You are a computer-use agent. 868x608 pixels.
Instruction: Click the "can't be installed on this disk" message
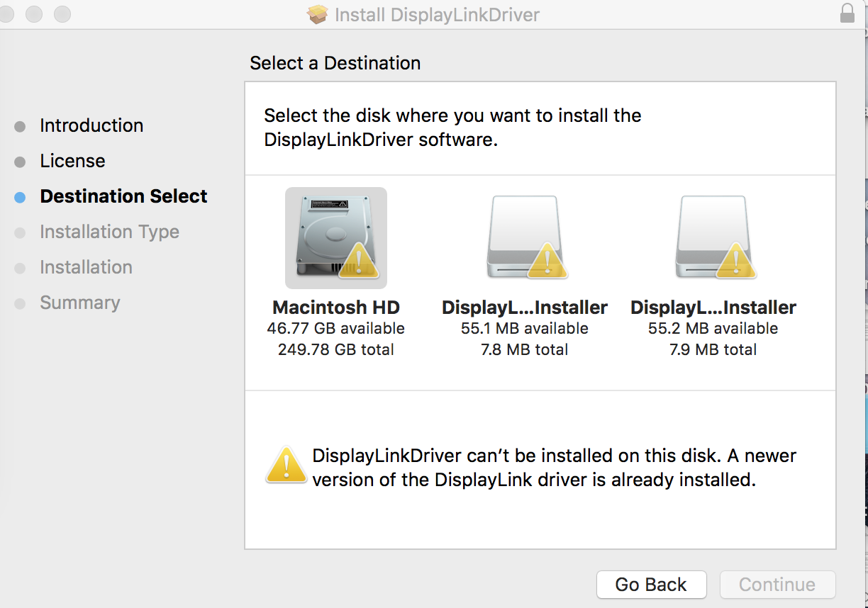[555, 468]
